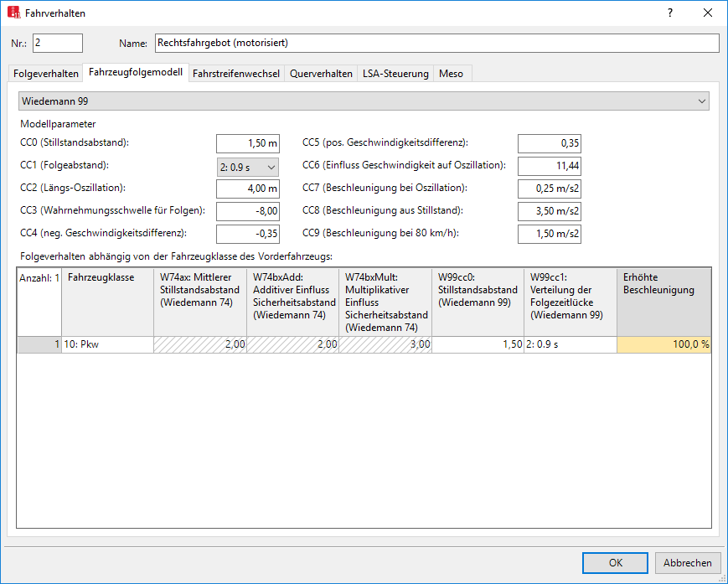
Task: Select the highlighted 100,0 % table cell
Action: click(663, 344)
